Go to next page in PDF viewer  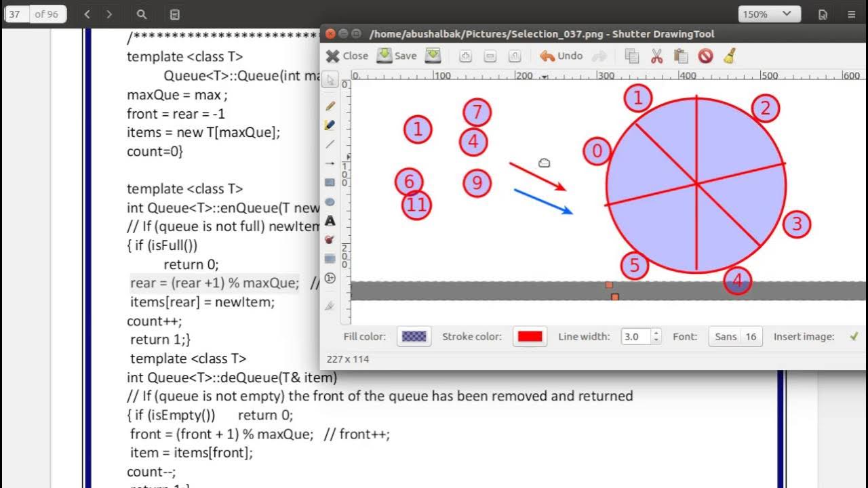(109, 14)
